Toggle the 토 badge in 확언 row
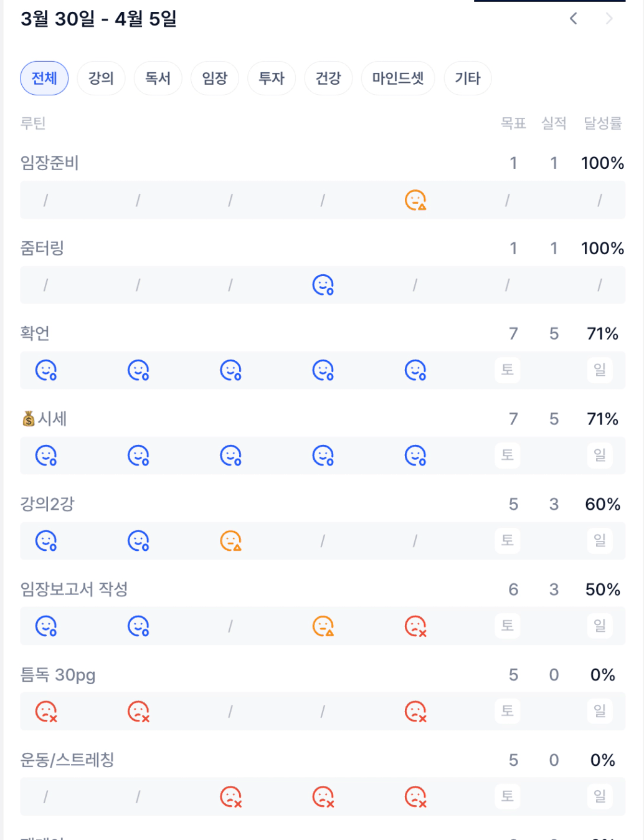644x840 pixels. 508,370
